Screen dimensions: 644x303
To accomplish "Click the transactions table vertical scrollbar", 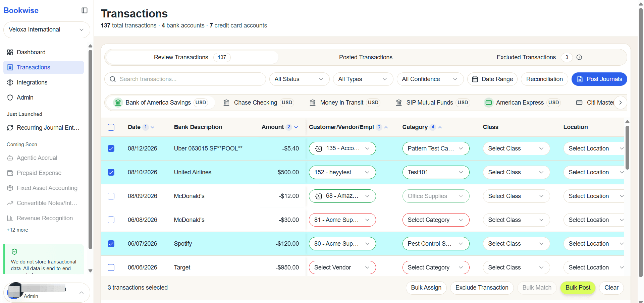I will coord(627,147).
